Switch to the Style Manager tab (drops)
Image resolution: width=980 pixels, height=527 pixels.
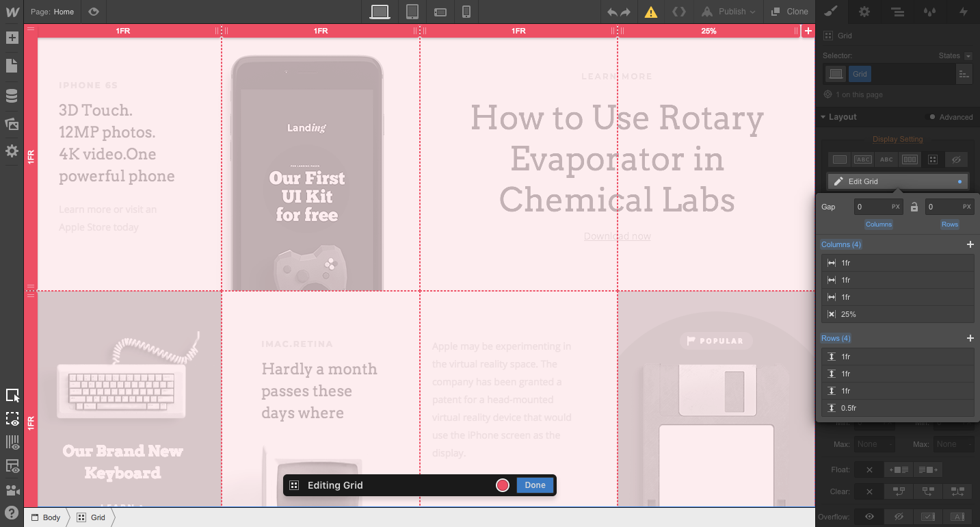pos(930,12)
